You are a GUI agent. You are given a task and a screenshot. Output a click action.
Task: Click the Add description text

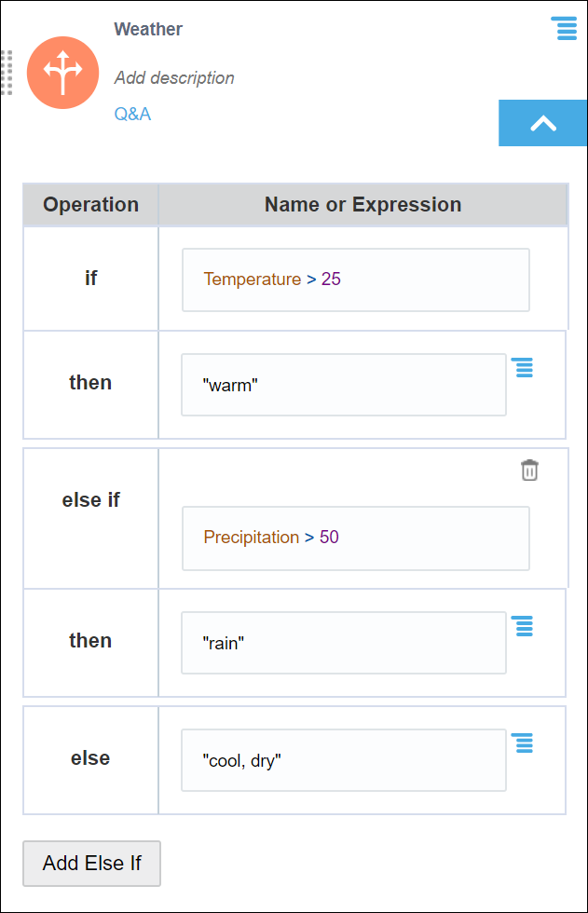[x=174, y=78]
